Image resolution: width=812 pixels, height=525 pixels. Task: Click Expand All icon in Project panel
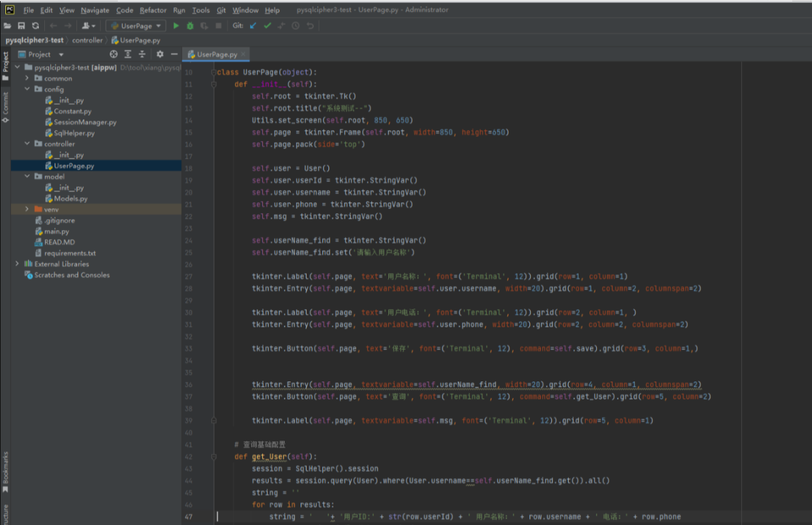coord(128,54)
